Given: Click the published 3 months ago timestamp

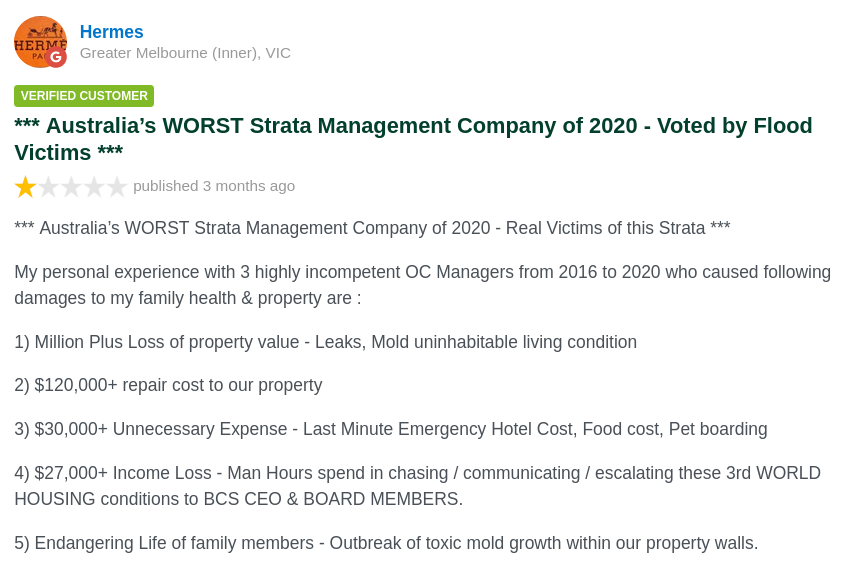Looking at the screenshot, I should pyautogui.click(x=214, y=186).
